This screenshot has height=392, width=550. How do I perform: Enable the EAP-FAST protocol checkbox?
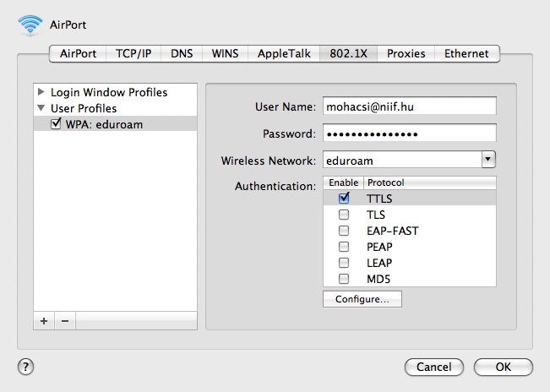[344, 231]
